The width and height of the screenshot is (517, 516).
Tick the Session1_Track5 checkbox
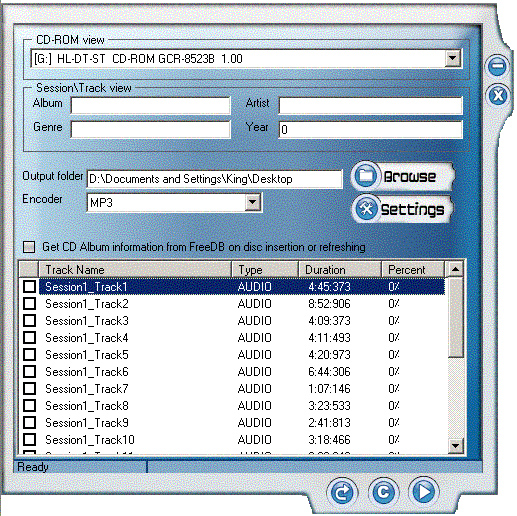tap(29, 354)
